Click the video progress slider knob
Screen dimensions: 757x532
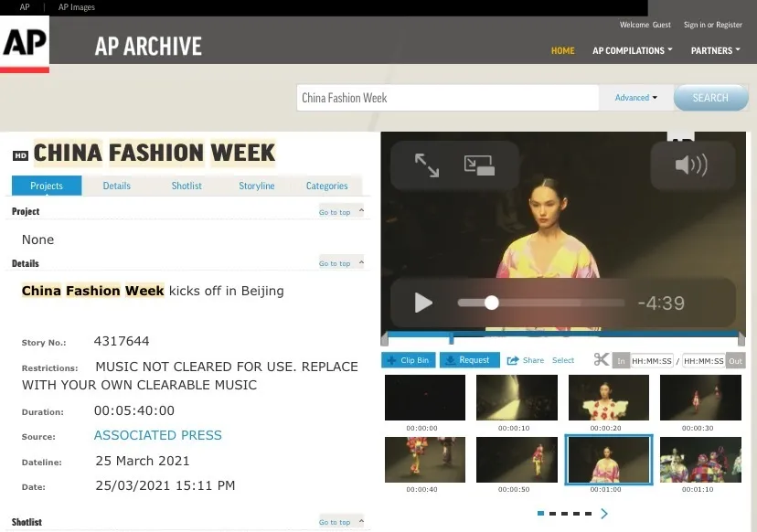pyautogui.click(x=492, y=303)
